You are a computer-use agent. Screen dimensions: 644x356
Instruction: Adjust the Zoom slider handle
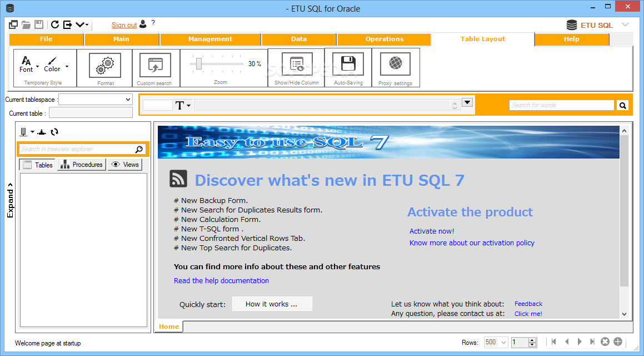(x=199, y=64)
